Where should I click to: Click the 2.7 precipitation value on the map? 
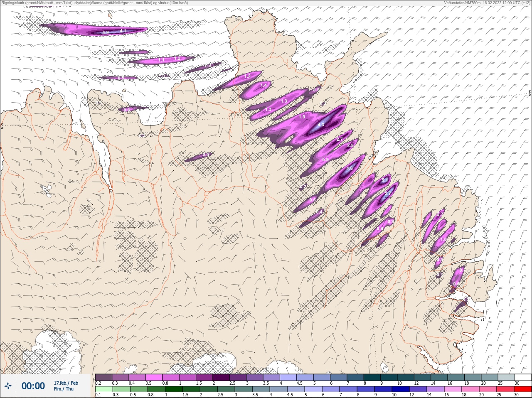(340, 139)
